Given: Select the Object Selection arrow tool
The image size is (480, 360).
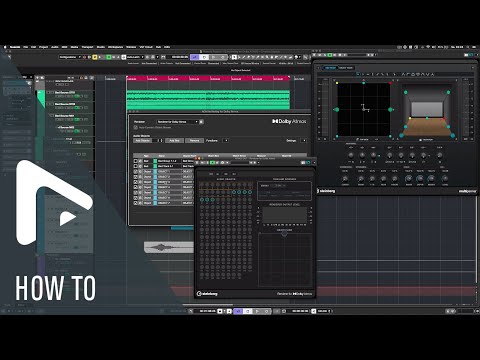Looking at the screenshot, I should point(234,57).
